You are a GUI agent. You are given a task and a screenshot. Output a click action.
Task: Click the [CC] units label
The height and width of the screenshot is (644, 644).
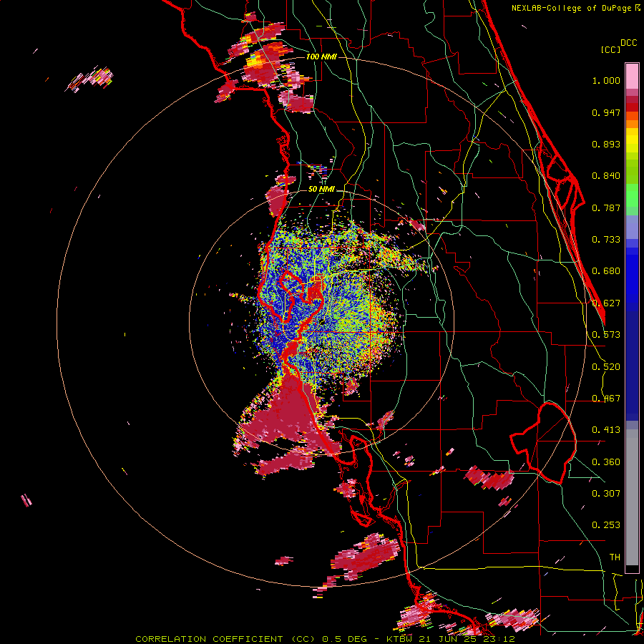611,49
